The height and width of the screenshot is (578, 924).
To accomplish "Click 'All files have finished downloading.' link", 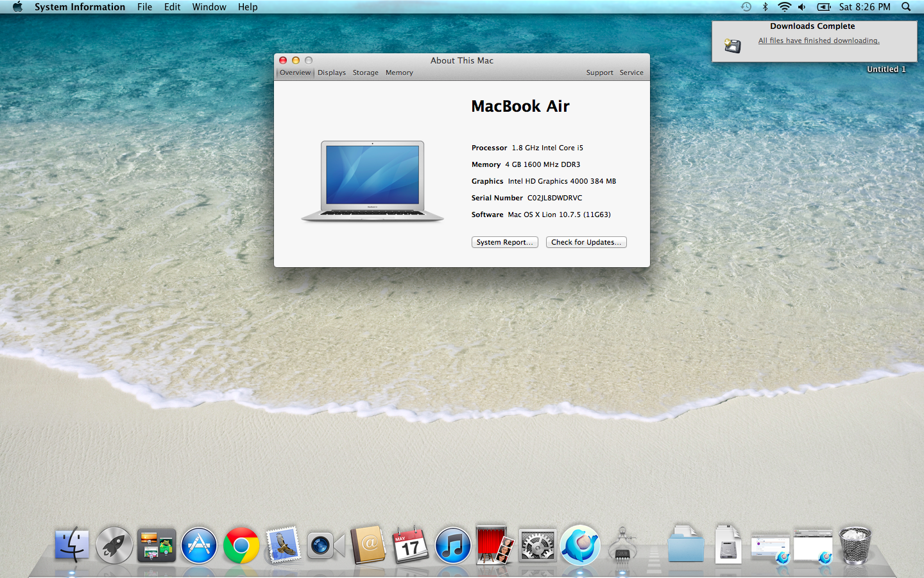I will (x=819, y=40).
